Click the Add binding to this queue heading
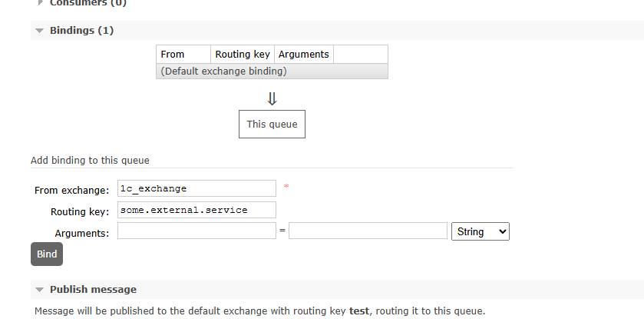This screenshot has width=644, height=319. [x=90, y=161]
